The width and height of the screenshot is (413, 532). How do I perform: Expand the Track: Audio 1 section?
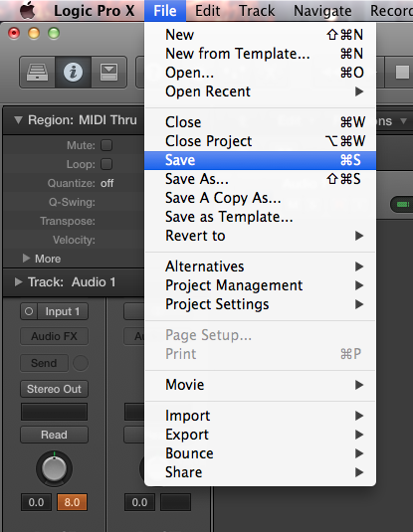pos(18,282)
